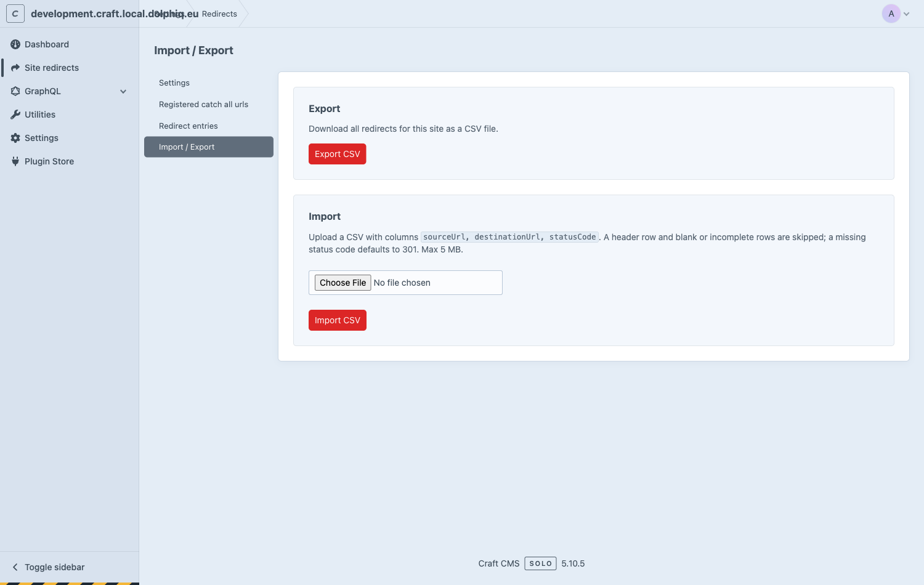Click the Utilities wrench icon
924x585 pixels.
point(15,115)
